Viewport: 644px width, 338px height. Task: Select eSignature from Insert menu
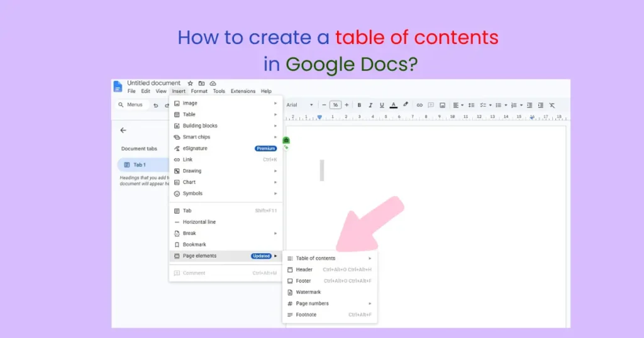226,148
